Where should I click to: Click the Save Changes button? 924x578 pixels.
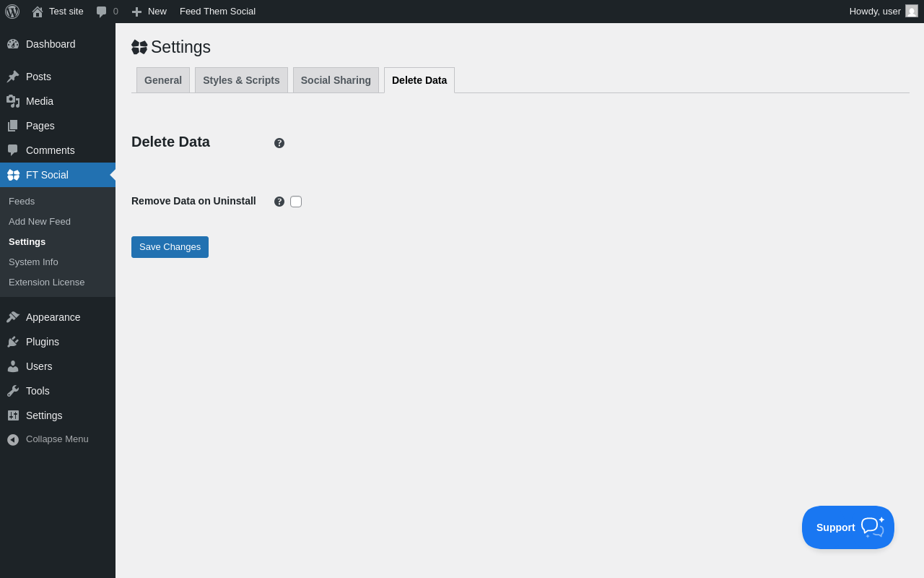pyautogui.click(x=170, y=247)
